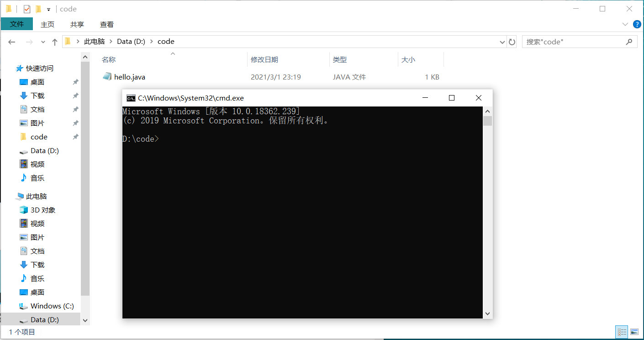Viewport: 644px width, 340px height.
Task: Click navigation pane scroll down arrow
Action: click(85, 321)
